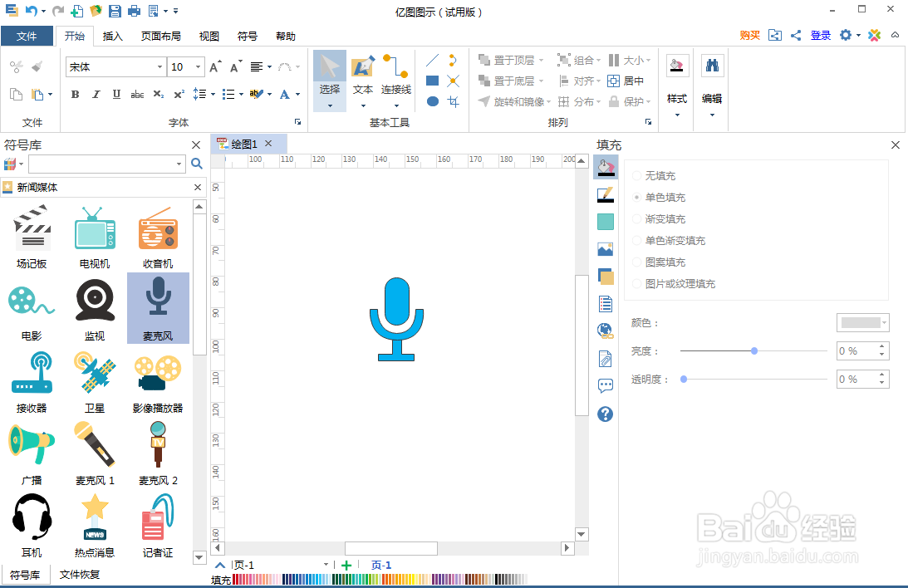Open the picture insert panel icon

(605, 249)
